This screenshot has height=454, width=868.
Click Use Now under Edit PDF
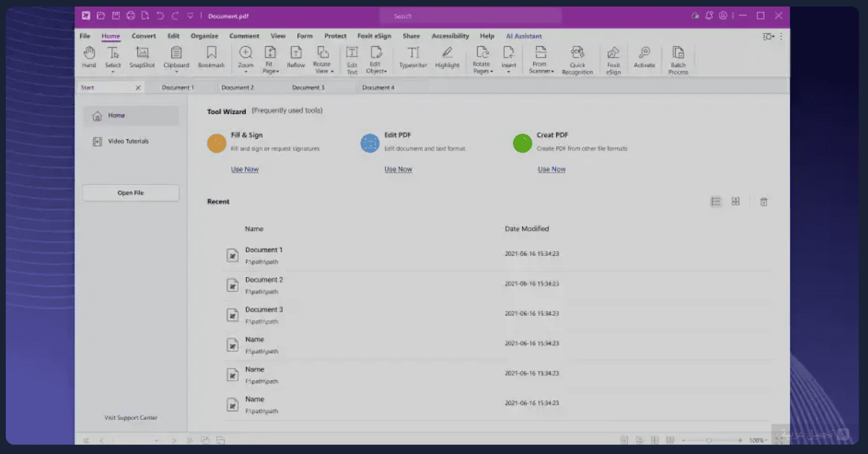[399, 169]
